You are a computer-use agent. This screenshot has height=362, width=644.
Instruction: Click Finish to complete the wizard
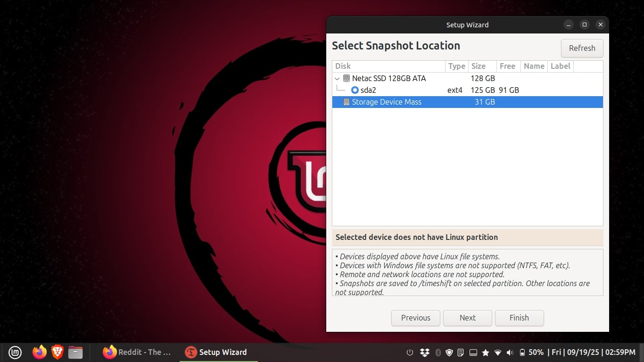pyautogui.click(x=519, y=318)
